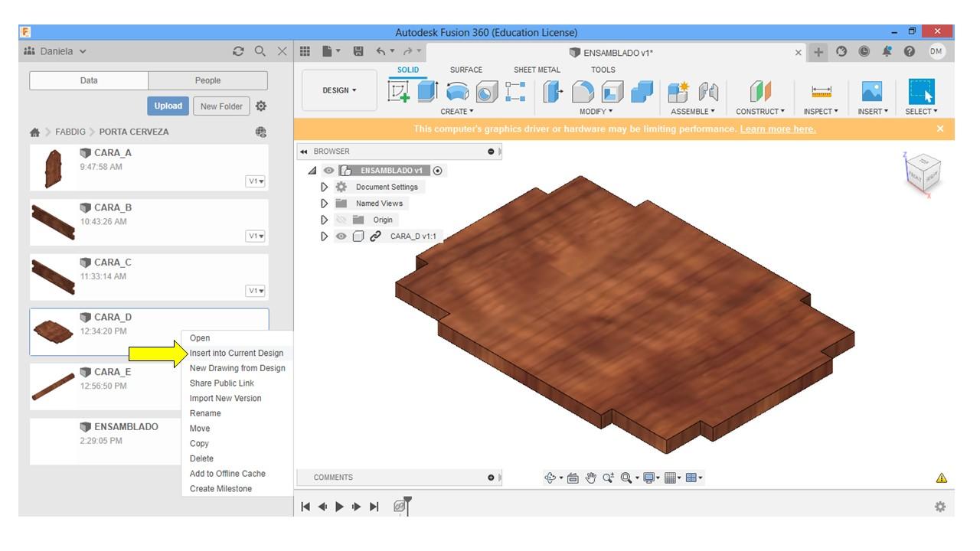Open the CREATE dropdown menu
The height and width of the screenshot is (551, 980).
tap(457, 112)
